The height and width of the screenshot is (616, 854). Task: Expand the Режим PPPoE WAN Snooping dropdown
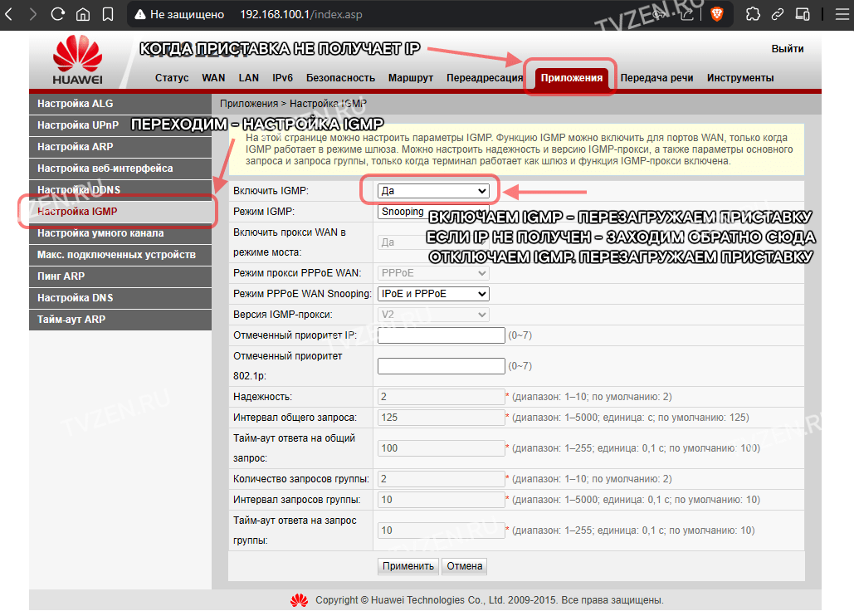[x=433, y=294]
